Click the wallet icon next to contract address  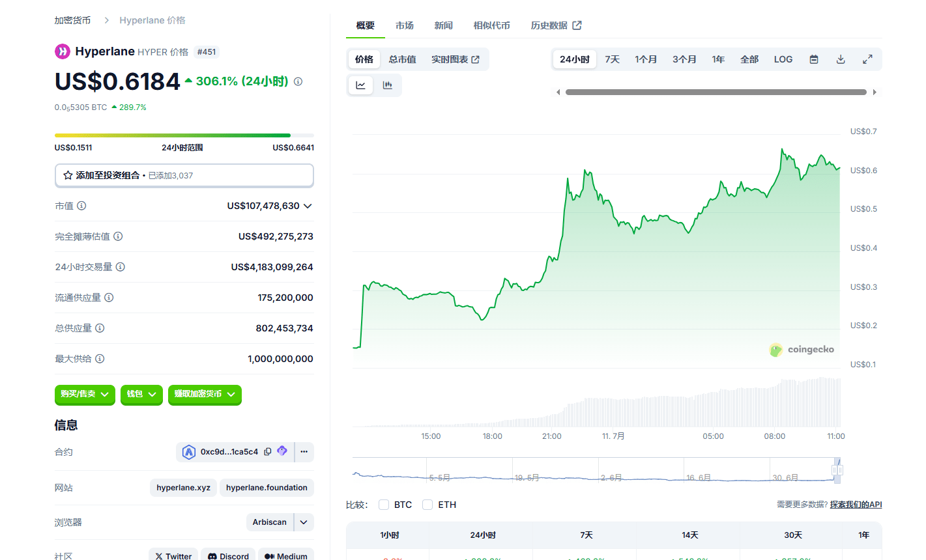[282, 451]
